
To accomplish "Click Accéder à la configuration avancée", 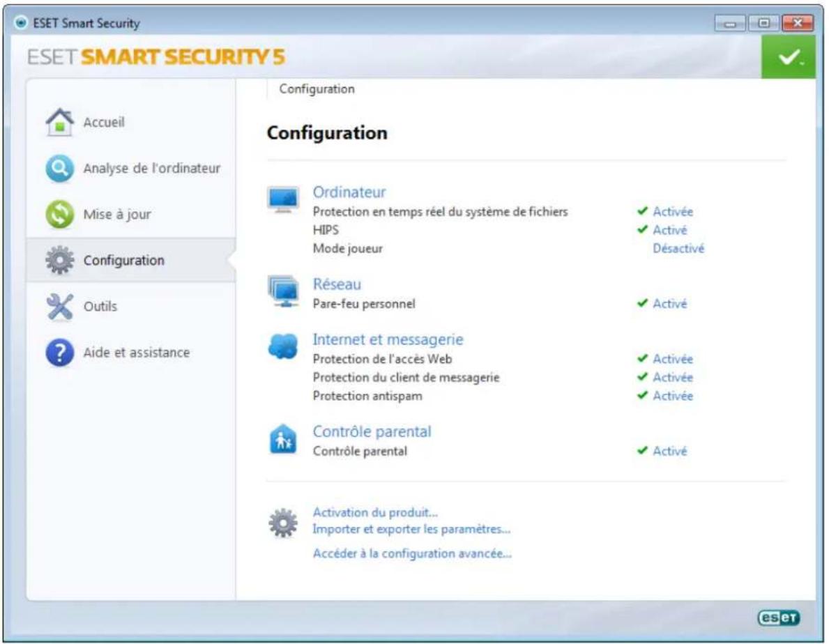I will pos(412,553).
